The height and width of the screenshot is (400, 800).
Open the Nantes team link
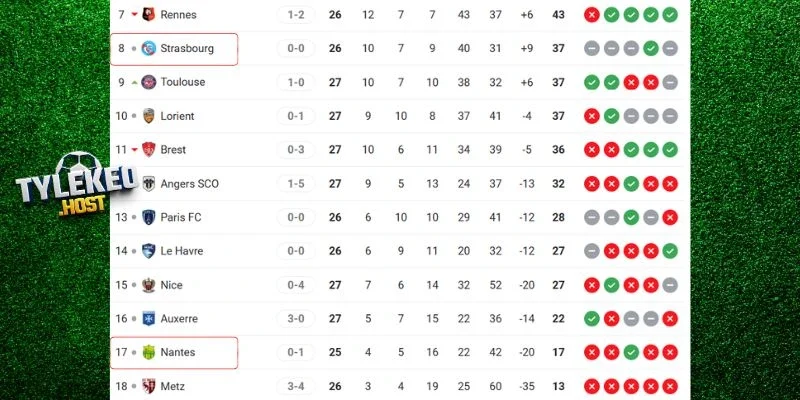click(x=177, y=353)
